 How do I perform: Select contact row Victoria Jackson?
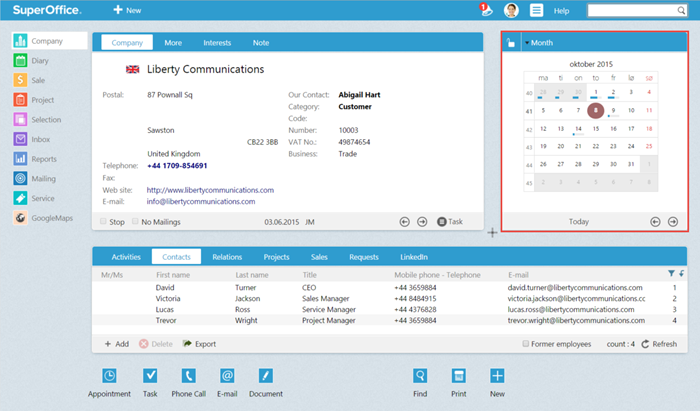388,299
